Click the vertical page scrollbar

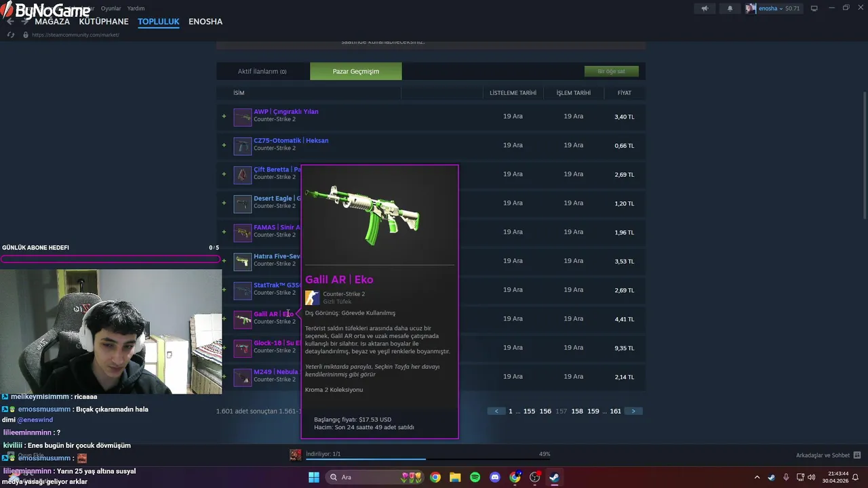865,155
